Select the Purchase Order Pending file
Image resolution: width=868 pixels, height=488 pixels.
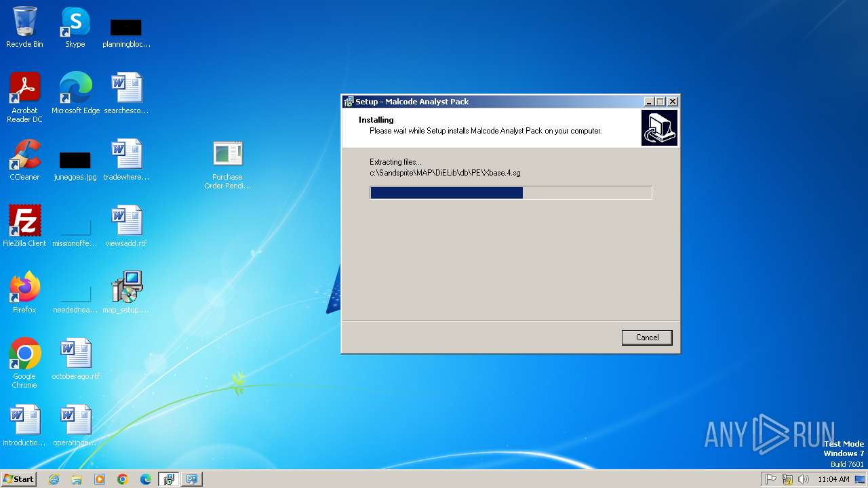[228, 165]
